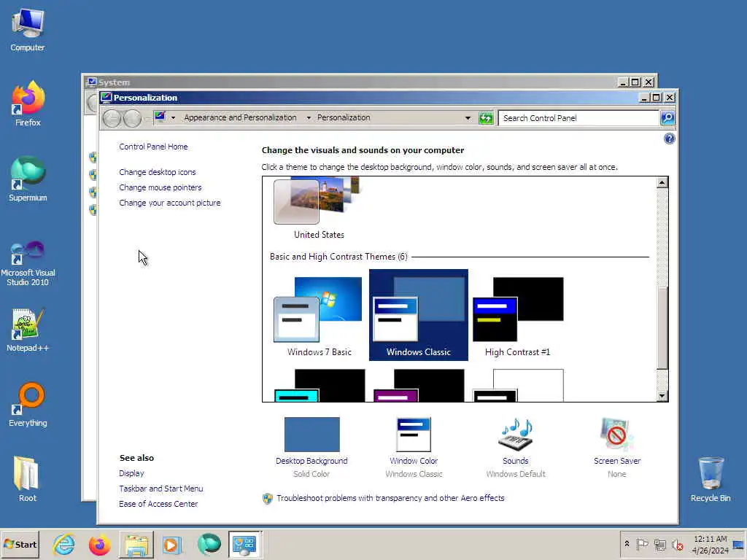The height and width of the screenshot is (560, 747).
Task: Refresh the Personalization page
Action: coord(486,117)
